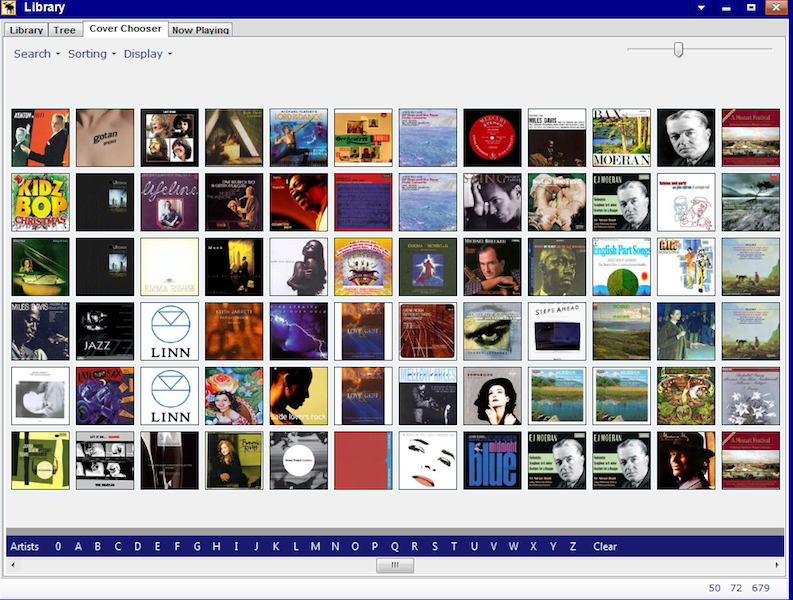This screenshot has height=600, width=793.
Task: Filter artists by letter S
Action: pos(434,546)
